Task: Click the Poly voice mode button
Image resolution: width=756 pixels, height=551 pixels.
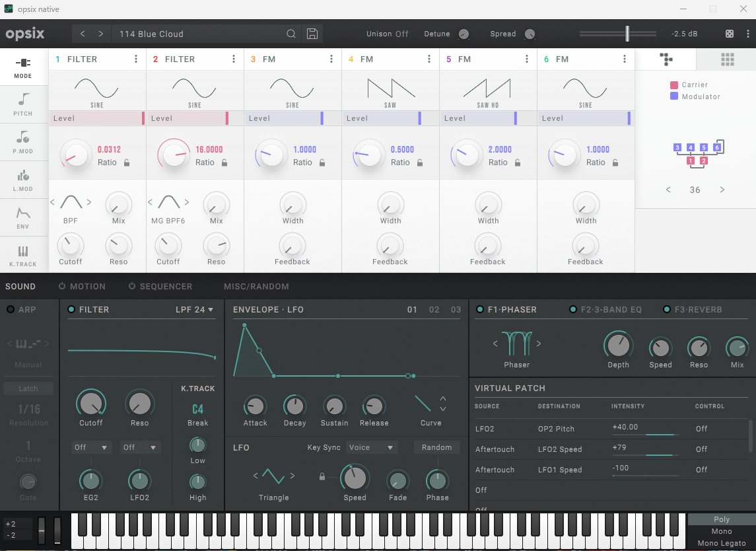Action: click(721, 519)
